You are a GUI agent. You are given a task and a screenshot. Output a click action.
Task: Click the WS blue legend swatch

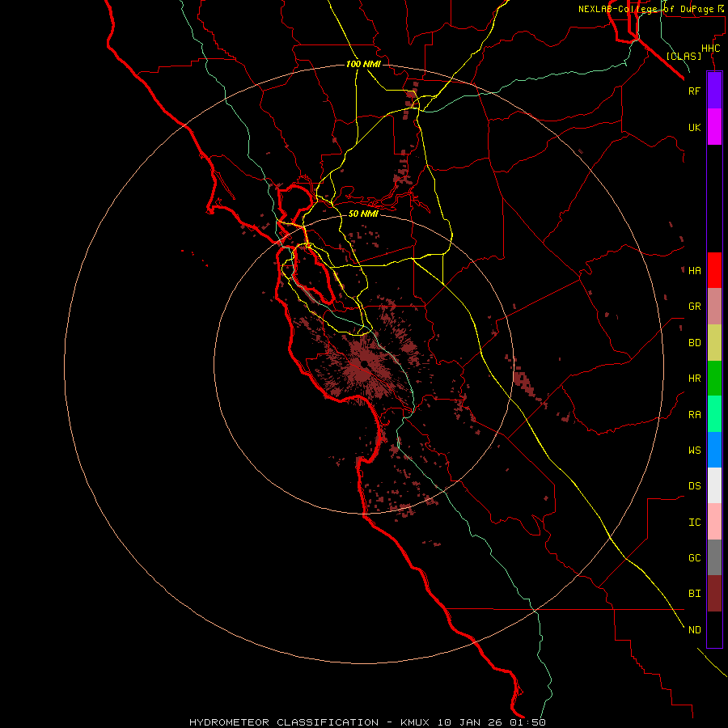714,450
